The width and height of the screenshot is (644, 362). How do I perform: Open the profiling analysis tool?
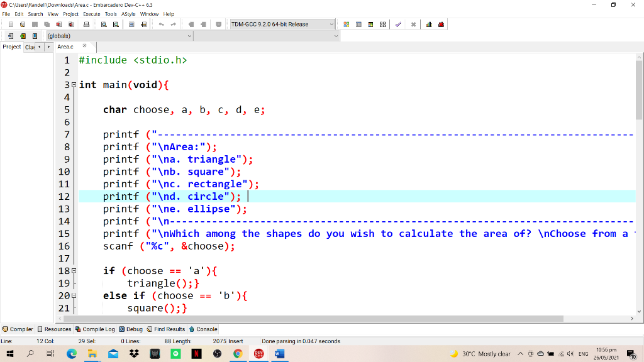[430, 25]
